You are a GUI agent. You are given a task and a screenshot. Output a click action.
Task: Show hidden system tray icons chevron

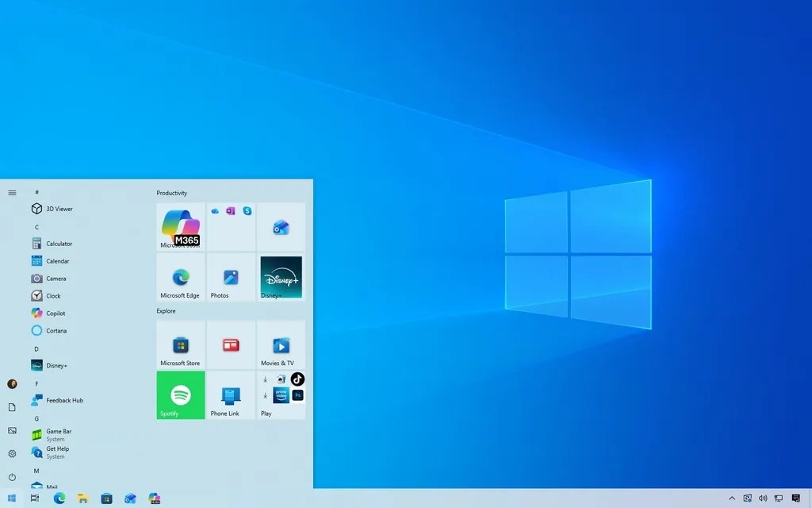click(732, 498)
